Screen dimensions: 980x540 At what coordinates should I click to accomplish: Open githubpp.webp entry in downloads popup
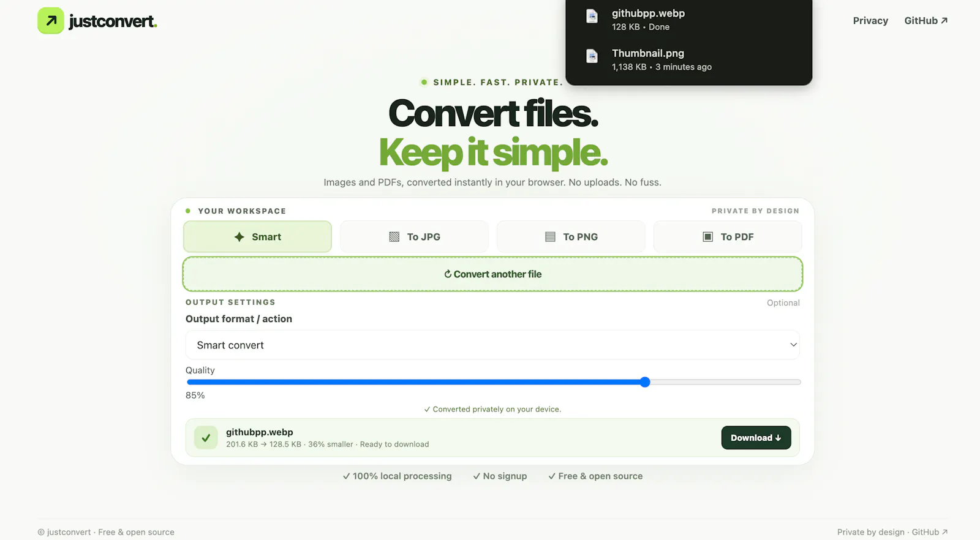(x=688, y=20)
